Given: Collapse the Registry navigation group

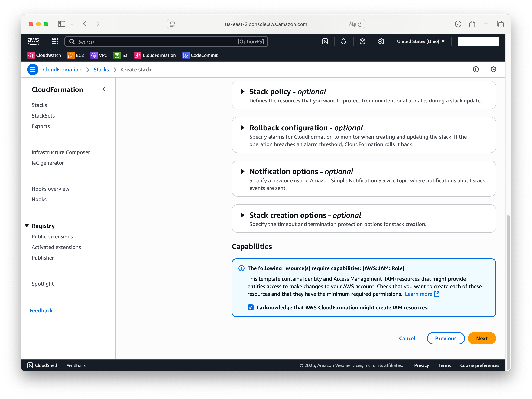Looking at the screenshot, I should tap(27, 226).
